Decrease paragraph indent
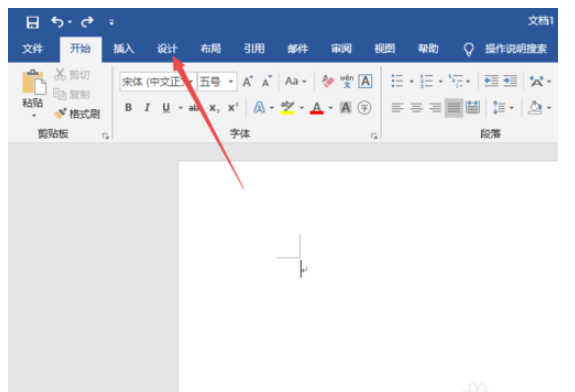 491,81
